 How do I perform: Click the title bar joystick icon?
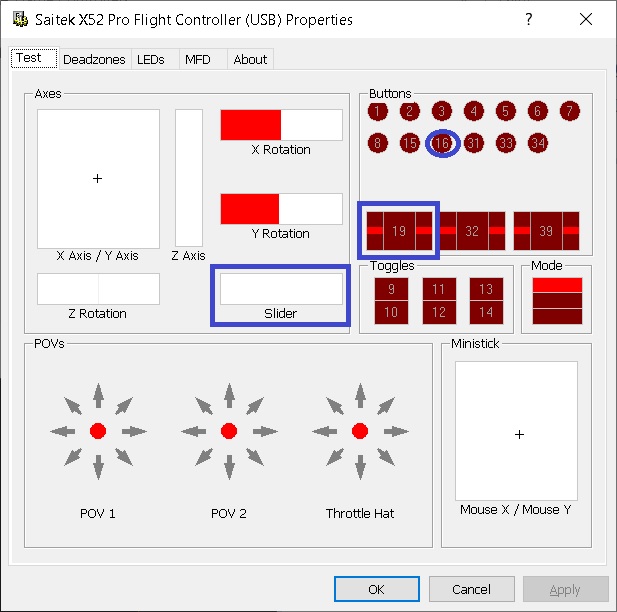pos(20,19)
